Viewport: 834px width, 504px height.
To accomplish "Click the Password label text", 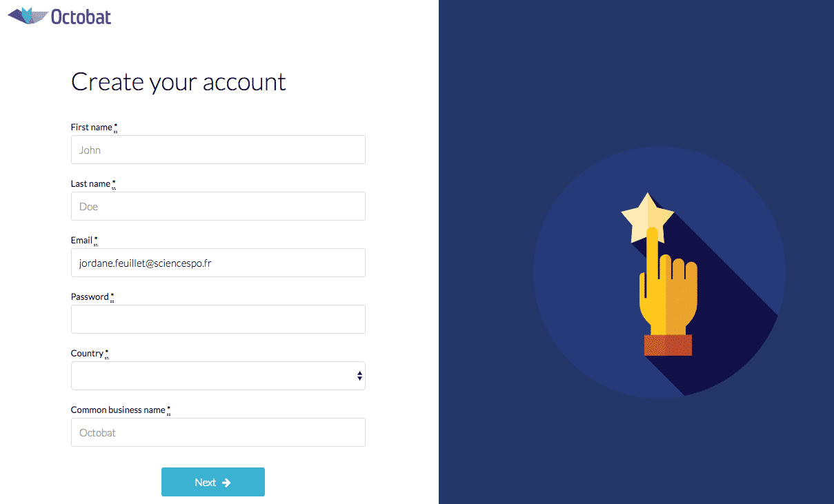I will [90, 297].
